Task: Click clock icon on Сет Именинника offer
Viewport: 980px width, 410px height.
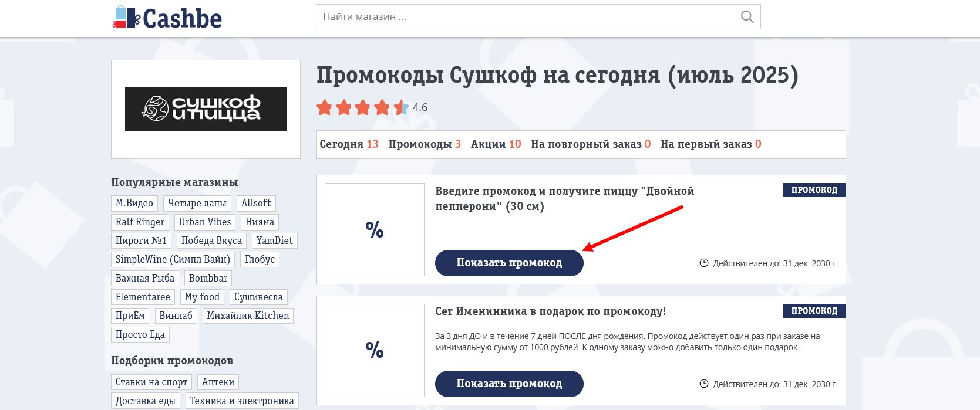Action: [704, 384]
